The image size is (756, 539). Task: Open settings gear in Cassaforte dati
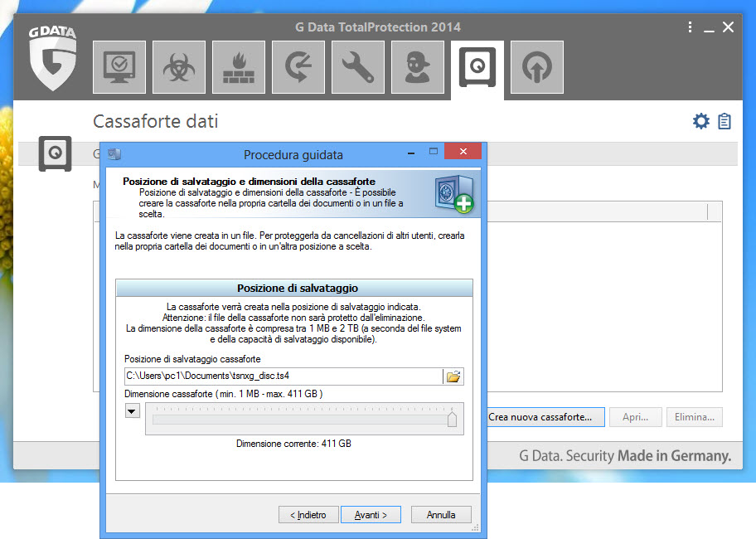tap(701, 121)
